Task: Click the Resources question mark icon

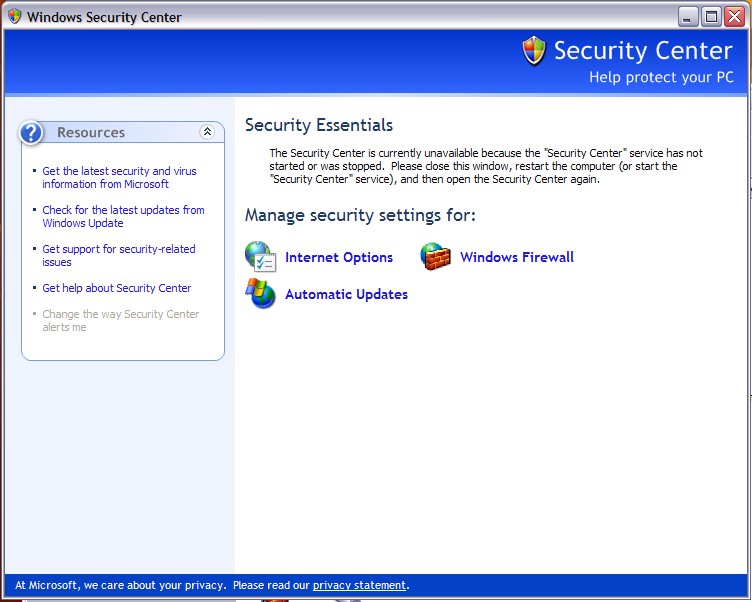Action: 31,132
